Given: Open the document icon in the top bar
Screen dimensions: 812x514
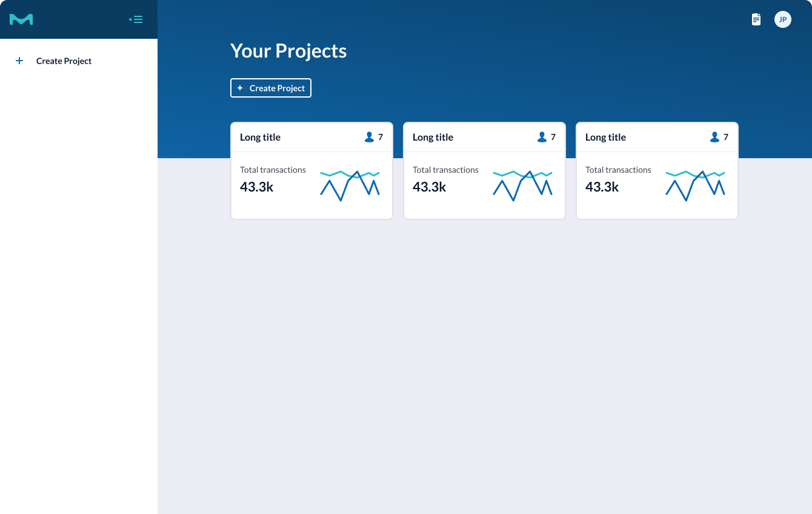Looking at the screenshot, I should pyautogui.click(x=756, y=19).
